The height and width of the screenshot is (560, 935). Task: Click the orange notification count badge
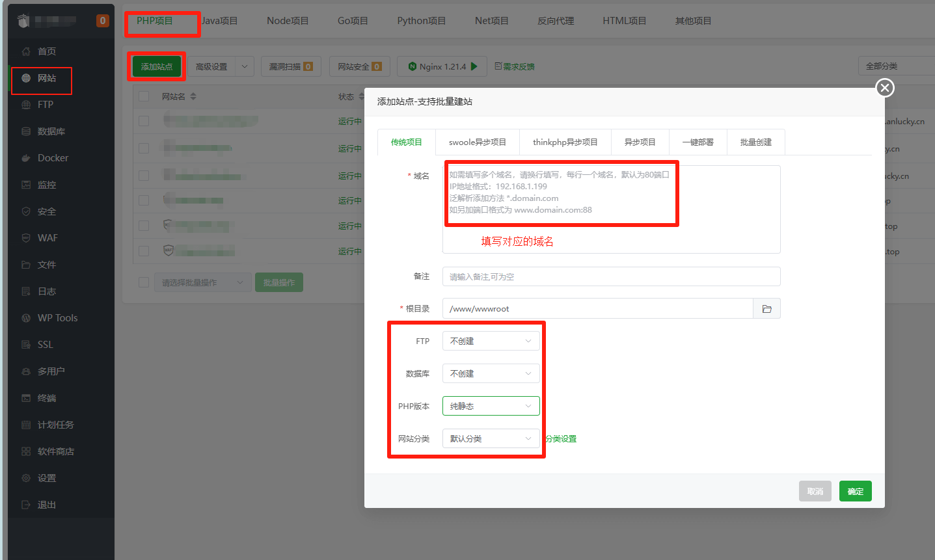click(x=102, y=21)
